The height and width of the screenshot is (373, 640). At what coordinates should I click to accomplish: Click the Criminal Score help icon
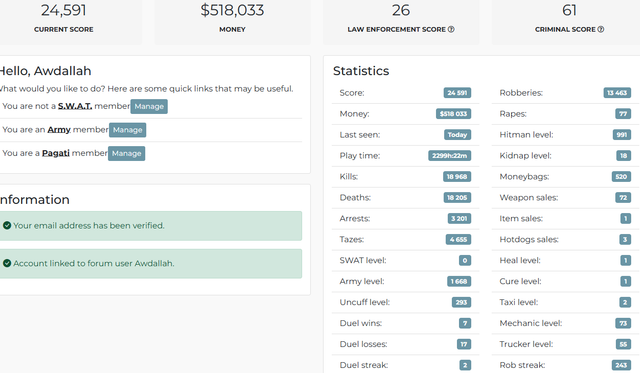click(601, 29)
